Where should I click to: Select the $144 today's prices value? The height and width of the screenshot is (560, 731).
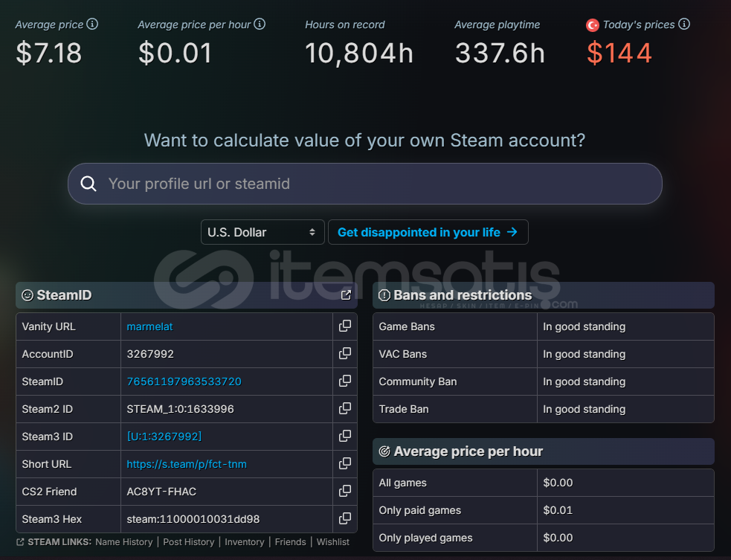coord(619,53)
